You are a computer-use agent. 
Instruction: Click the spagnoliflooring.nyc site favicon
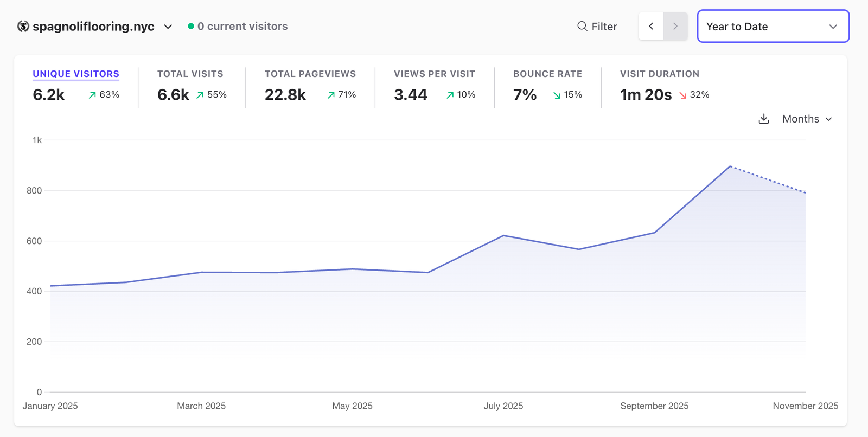point(23,26)
